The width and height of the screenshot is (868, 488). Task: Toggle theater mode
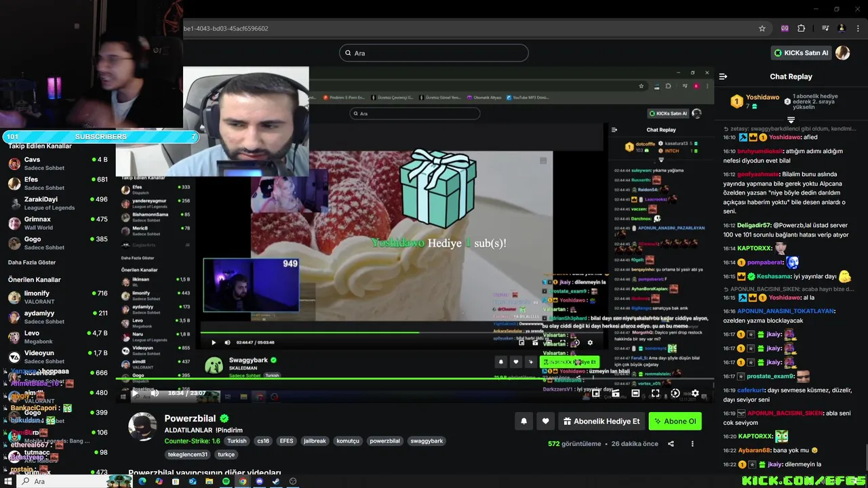pyautogui.click(x=635, y=393)
